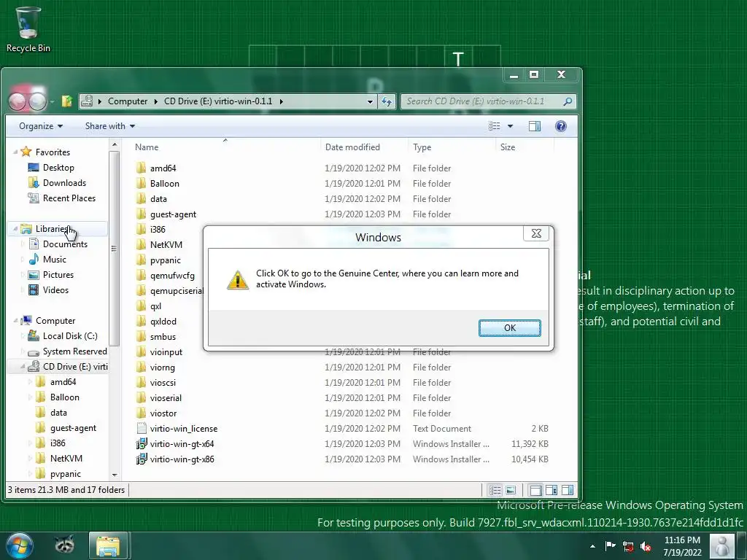747x560 pixels.
Task: Click the search magnifier icon
Action: click(x=568, y=101)
